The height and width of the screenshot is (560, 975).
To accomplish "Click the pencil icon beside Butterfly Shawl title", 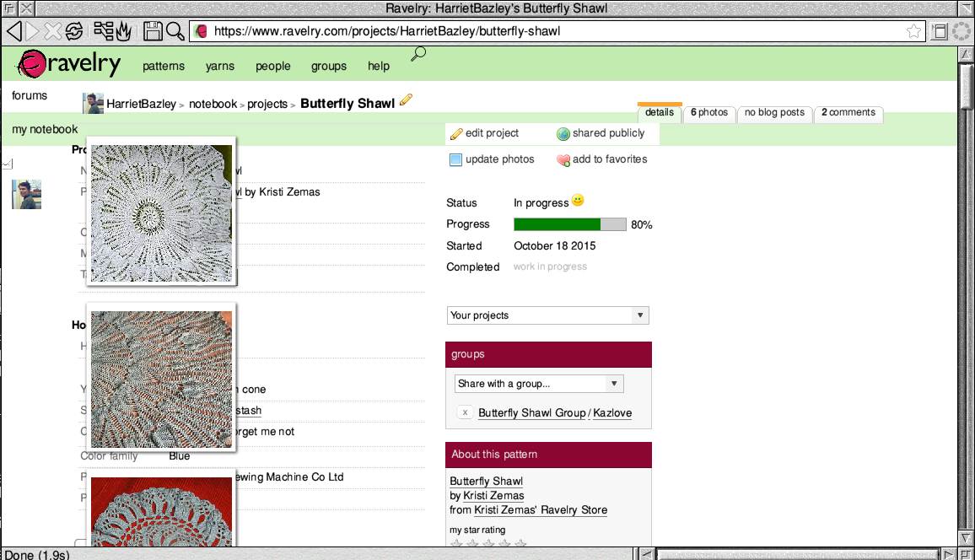I will point(406,100).
